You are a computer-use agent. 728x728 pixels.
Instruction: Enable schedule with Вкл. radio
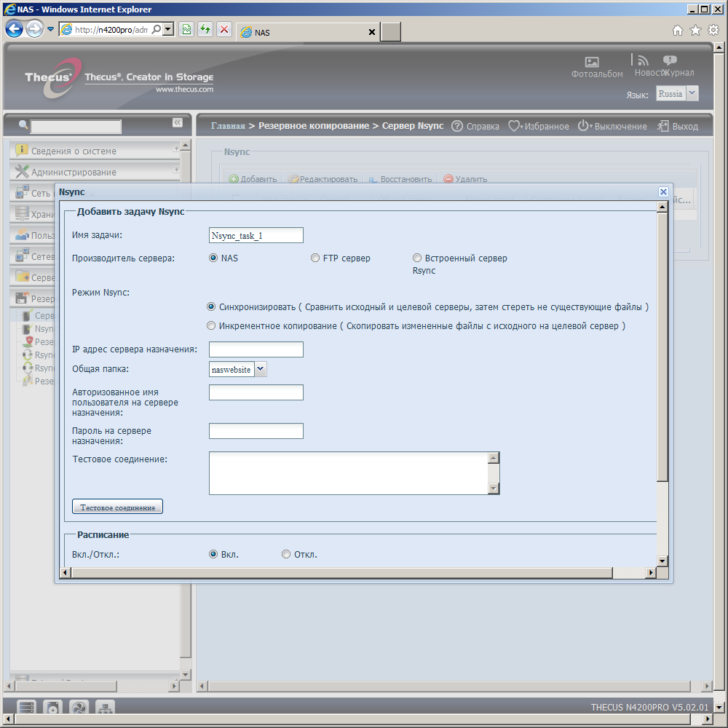(x=213, y=554)
